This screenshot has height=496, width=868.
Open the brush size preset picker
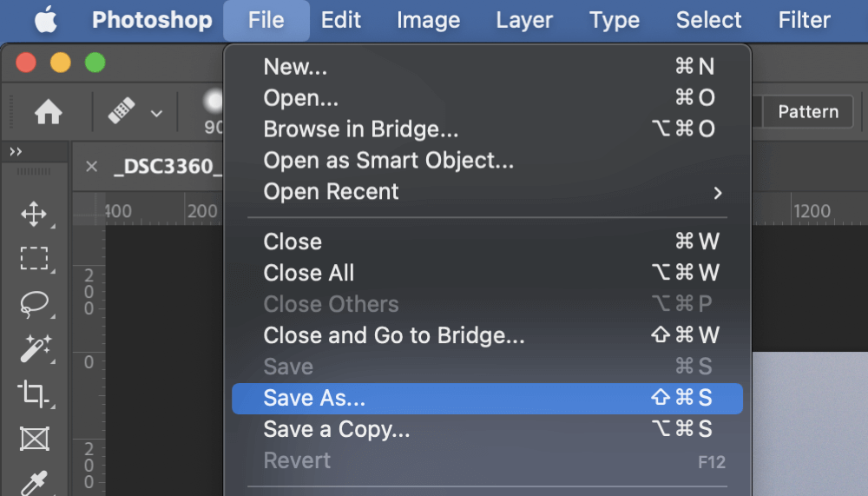click(x=214, y=112)
